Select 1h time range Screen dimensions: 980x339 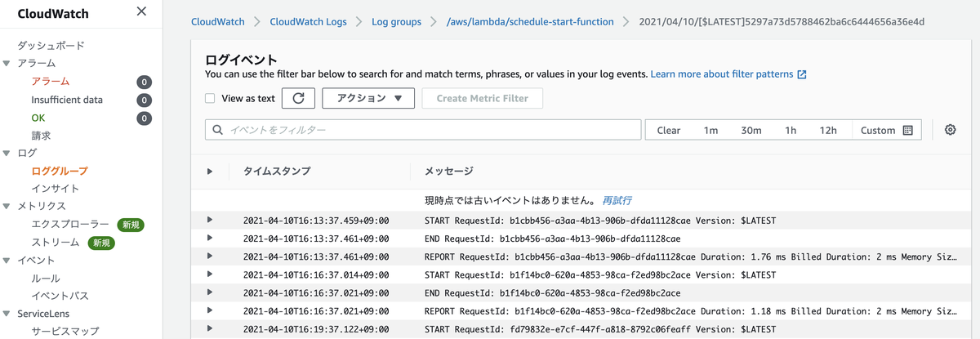click(791, 130)
